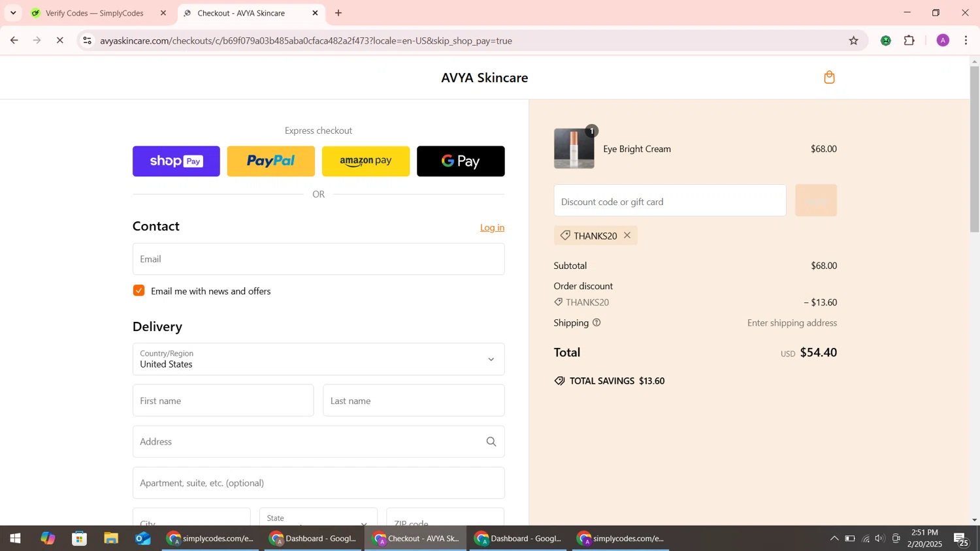Screen dimensions: 980x551
Task: Show hidden system tray icons
Action: [x=834, y=539]
